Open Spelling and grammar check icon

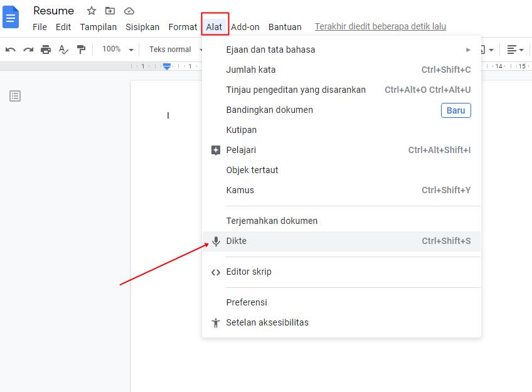click(x=63, y=49)
